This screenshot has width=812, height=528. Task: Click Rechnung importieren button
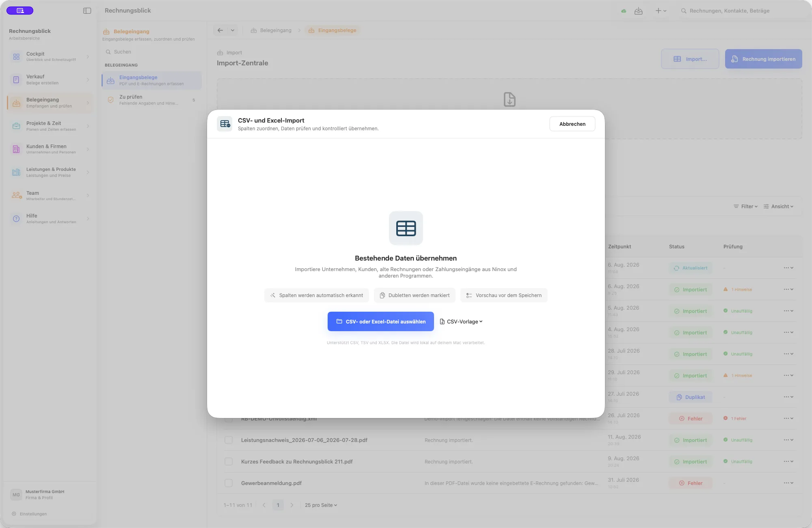pos(764,59)
